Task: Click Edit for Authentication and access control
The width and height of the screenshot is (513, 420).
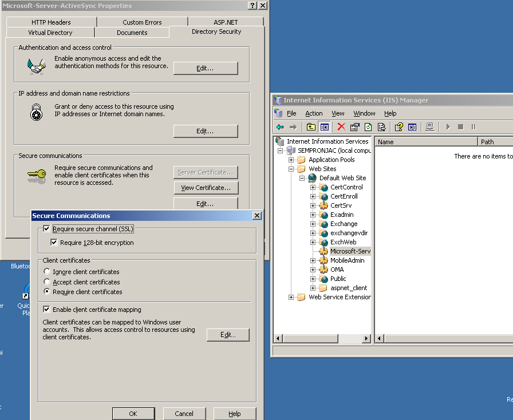Action: tap(206, 68)
